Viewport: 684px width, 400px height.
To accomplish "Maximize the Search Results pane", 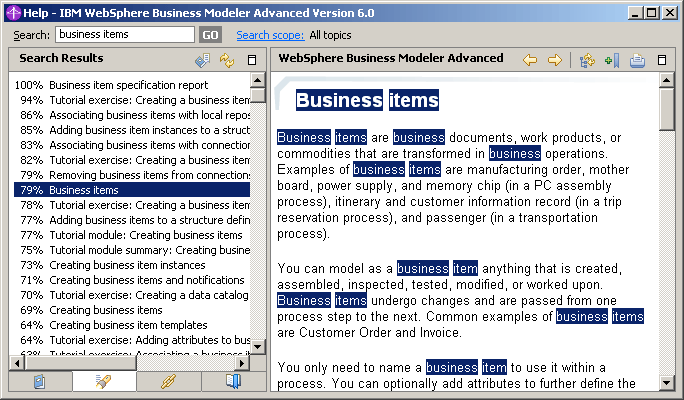I will click(252, 60).
